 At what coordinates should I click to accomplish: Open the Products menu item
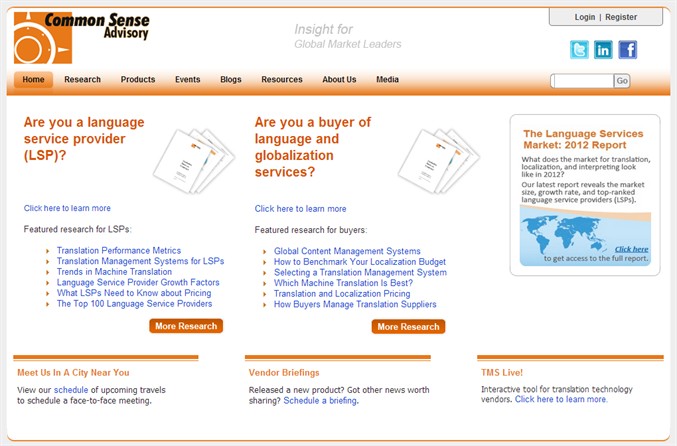[138, 80]
